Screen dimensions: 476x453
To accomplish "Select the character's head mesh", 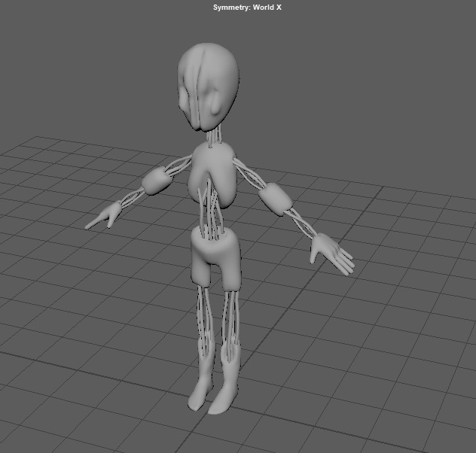I will pyautogui.click(x=208, y=87).
